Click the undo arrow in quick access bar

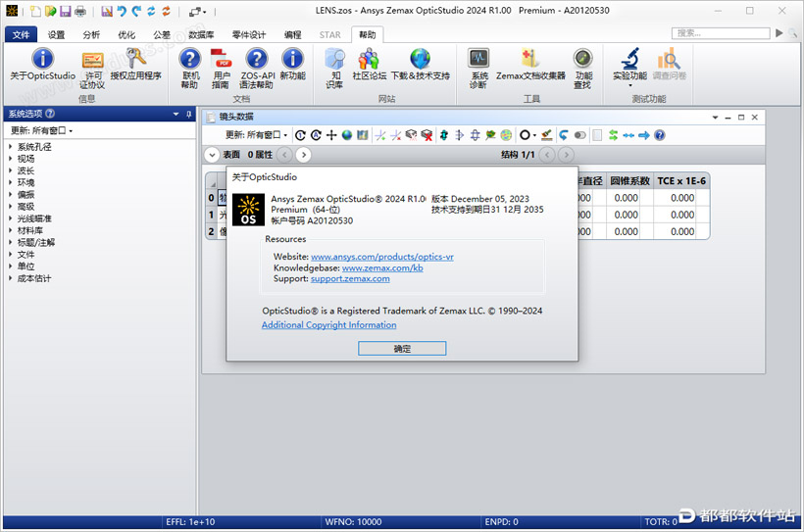click(122, 11)
